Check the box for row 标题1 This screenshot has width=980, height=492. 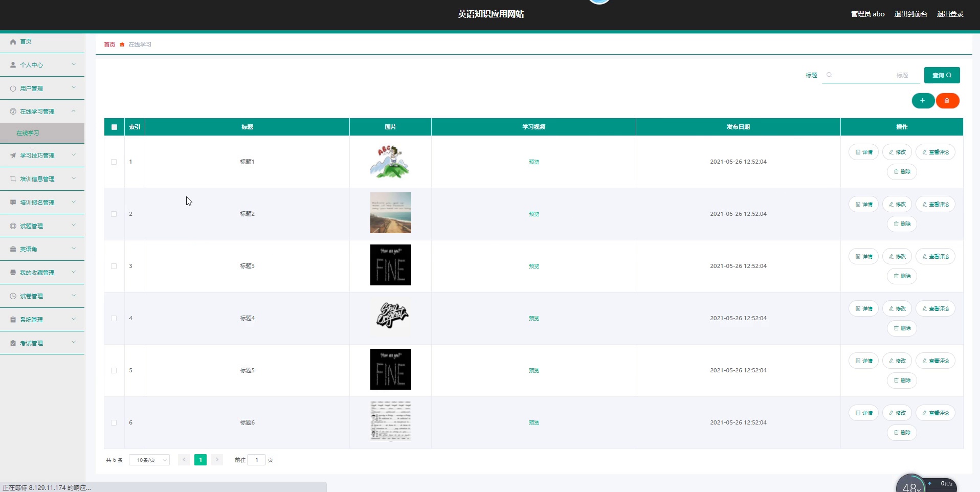[114, 162]
